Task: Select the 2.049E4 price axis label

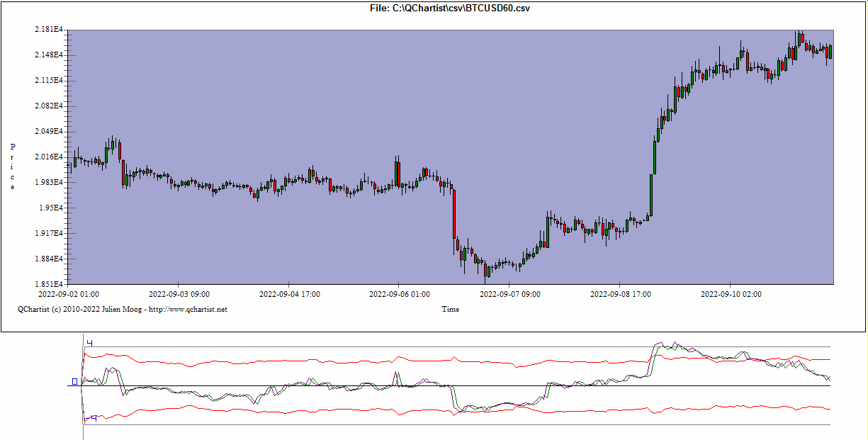Action: coord(49,132)
